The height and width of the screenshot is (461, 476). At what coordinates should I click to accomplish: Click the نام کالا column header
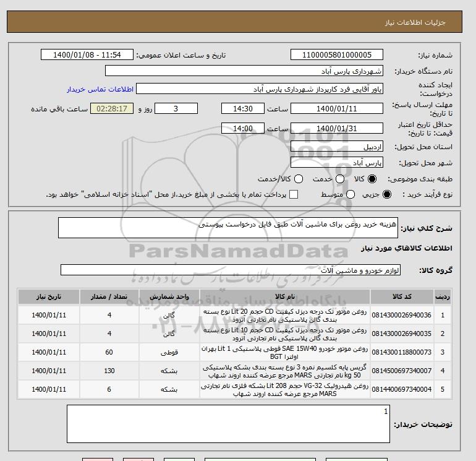(x=285, y=297)
